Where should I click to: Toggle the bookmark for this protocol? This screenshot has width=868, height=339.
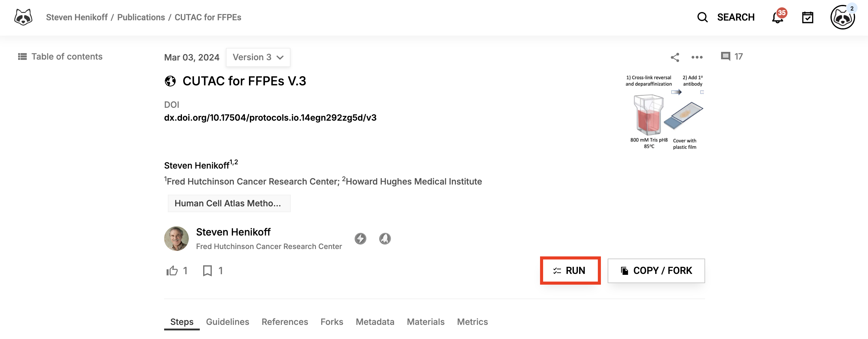click(x=207, y=270)
